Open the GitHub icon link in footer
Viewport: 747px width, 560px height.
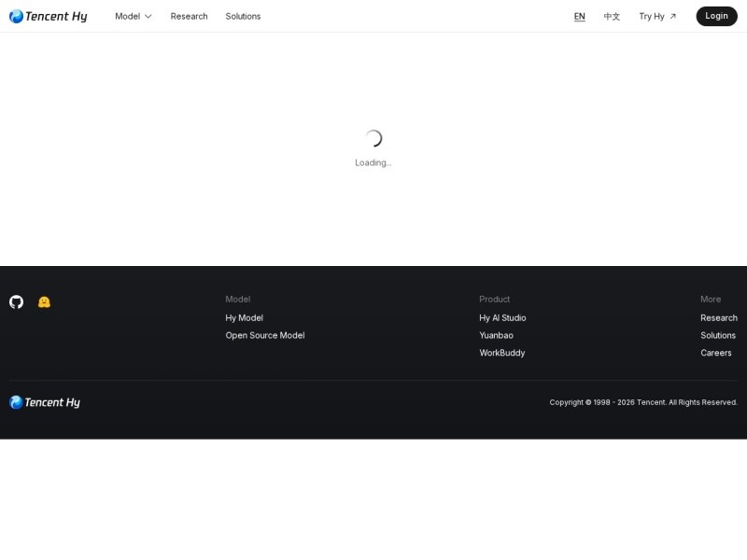[16, 301]
